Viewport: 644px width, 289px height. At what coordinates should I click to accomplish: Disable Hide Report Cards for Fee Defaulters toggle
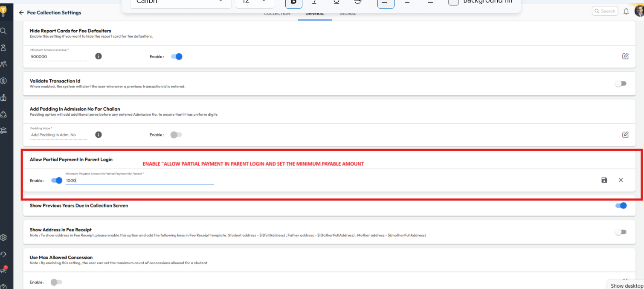tap(177, 56)
